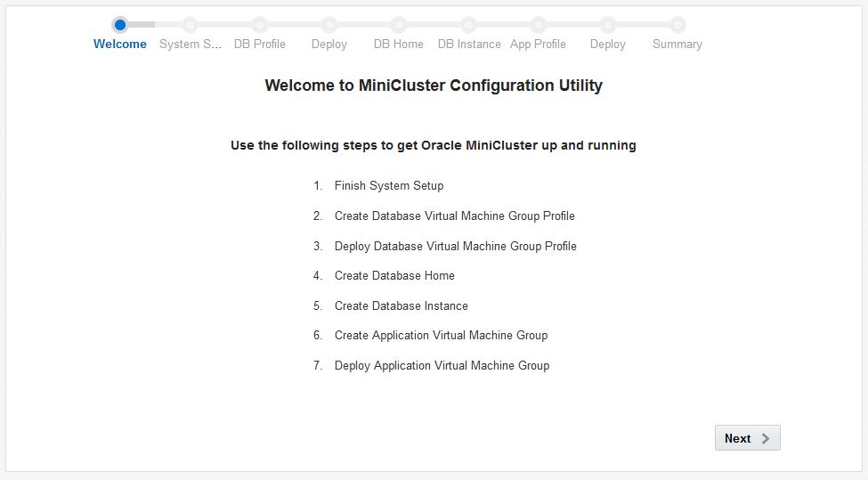Open the App Profile step label

coord(538,45)
